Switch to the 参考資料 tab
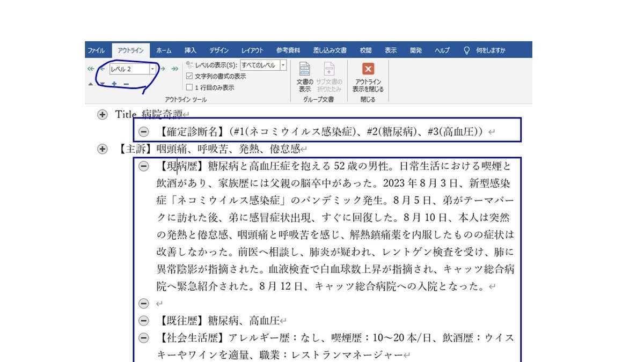This screenshot has width=644, height=362. coord(288,50)
